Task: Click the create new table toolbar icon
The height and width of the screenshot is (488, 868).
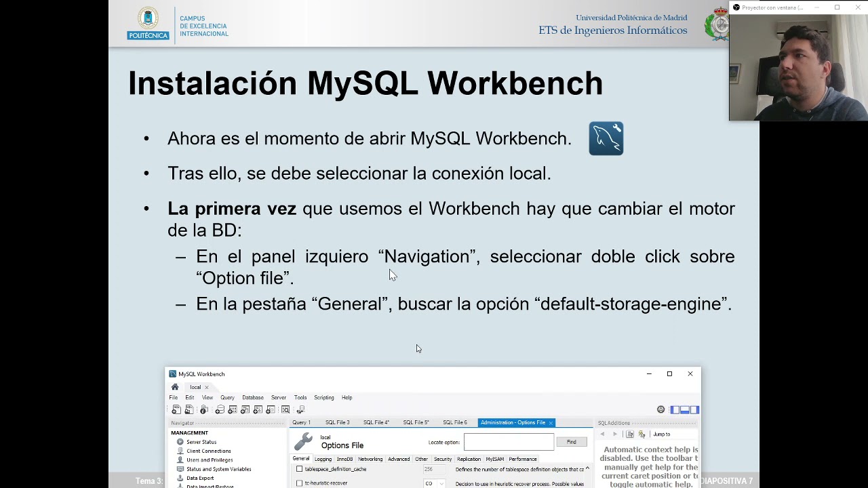Action: click(x=233, y=409)
